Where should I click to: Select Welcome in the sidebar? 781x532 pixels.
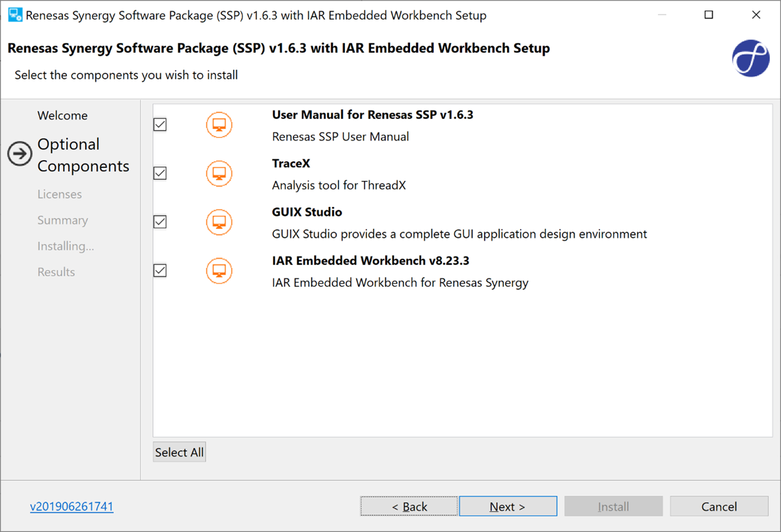point(62,115)
